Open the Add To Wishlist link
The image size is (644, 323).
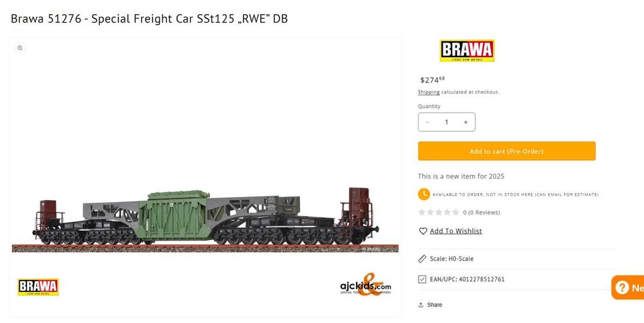point(456,231)
